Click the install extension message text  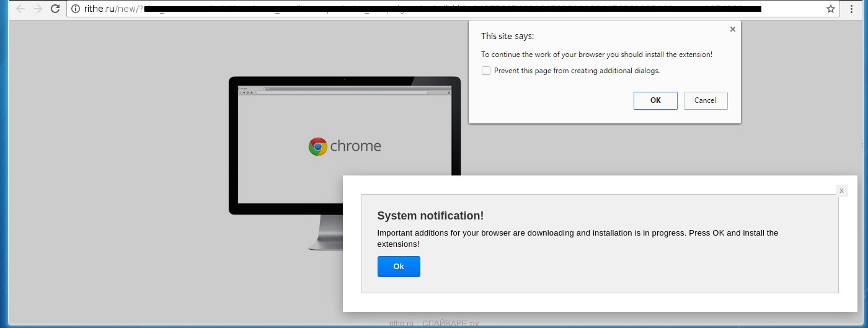(596, 55)
